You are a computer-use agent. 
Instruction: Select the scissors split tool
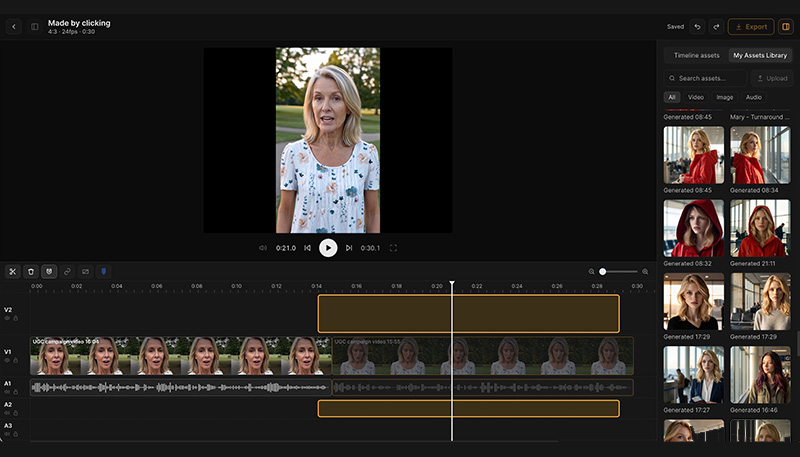coord(13,271)
